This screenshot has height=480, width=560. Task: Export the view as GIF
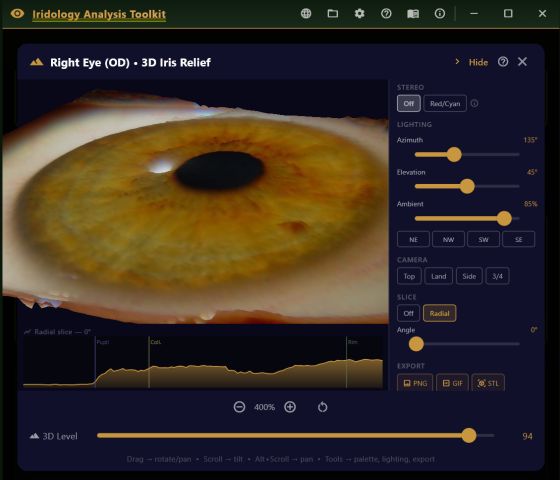(x=452, y=383)
